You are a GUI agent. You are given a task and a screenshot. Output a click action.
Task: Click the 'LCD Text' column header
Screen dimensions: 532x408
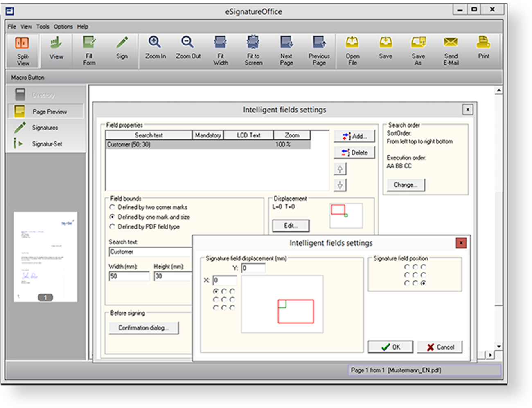coord(248,135)
